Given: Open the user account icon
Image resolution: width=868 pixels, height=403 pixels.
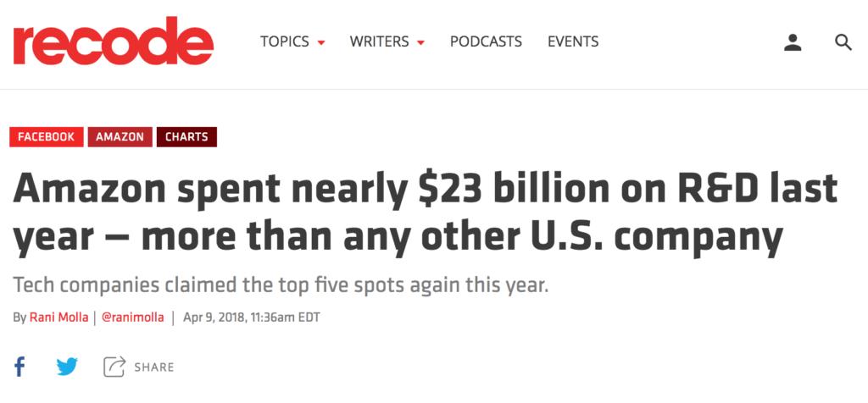Looking at the screenshot, I should [793, 42].
